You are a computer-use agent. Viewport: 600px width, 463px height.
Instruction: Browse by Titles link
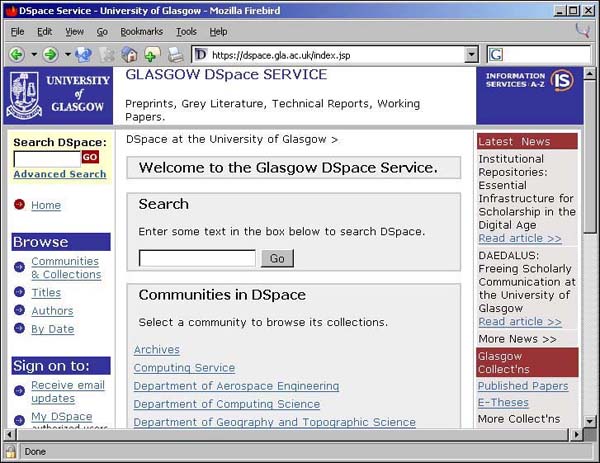pyautogui.click(x=46, y=292)
